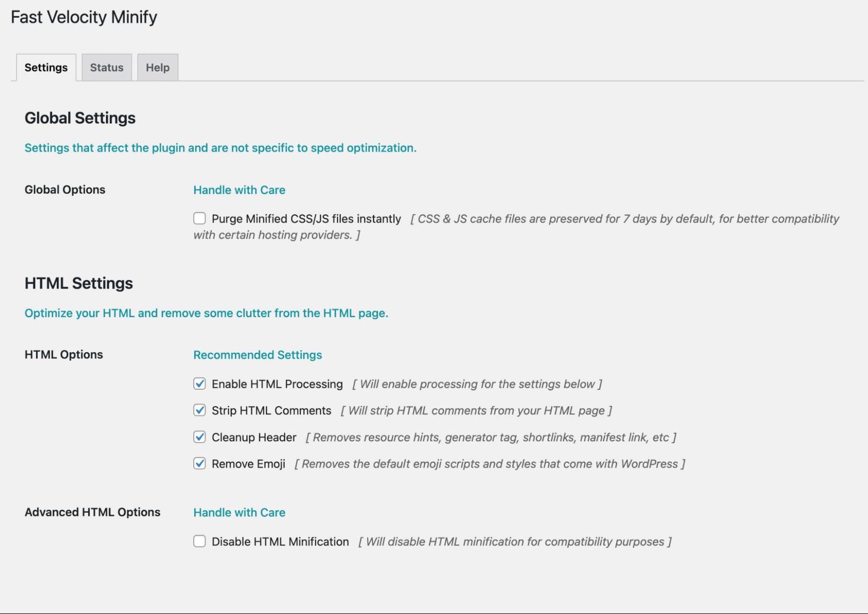
Task: Click the Advanced HTML Options label
Action: (92, 512)
